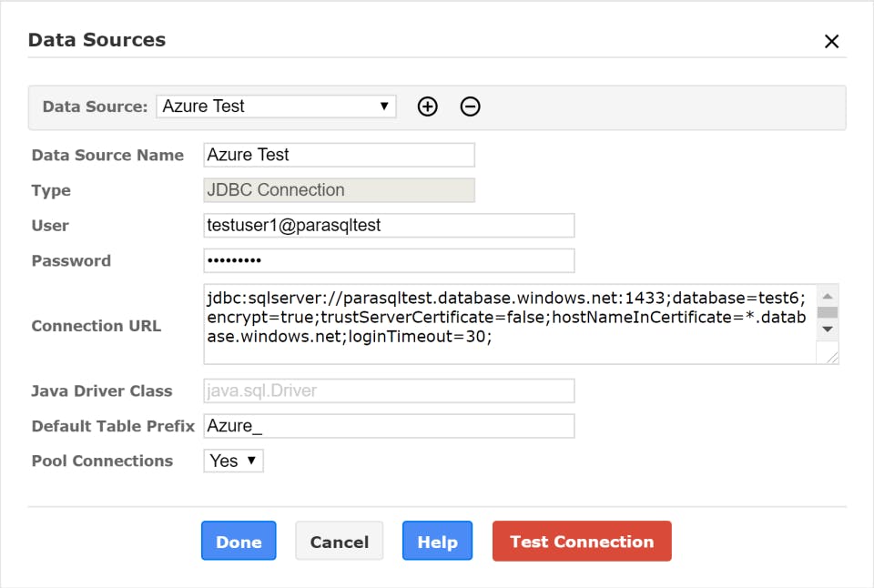Click the Java Driver Class field

389,391
